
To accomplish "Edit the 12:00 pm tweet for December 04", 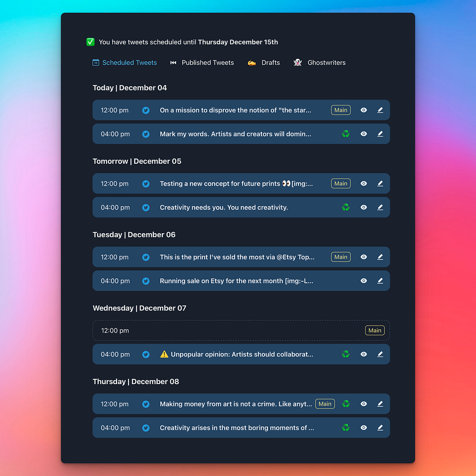I will [x=380, y=110].
